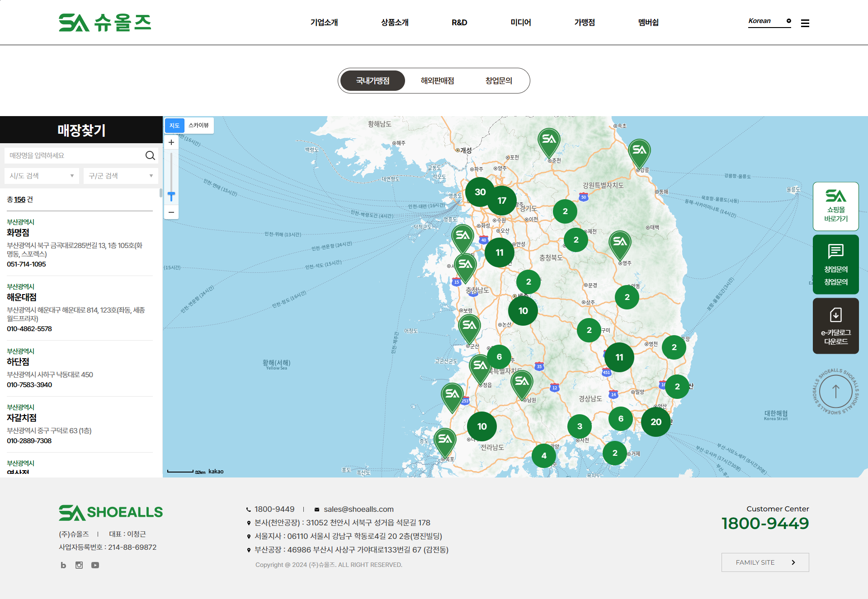Image resolution: width=868 pixels, height=599 pixels.
Task: Open the 10-store cluster marker in 전라남도
Action: (x=482, y=426)
